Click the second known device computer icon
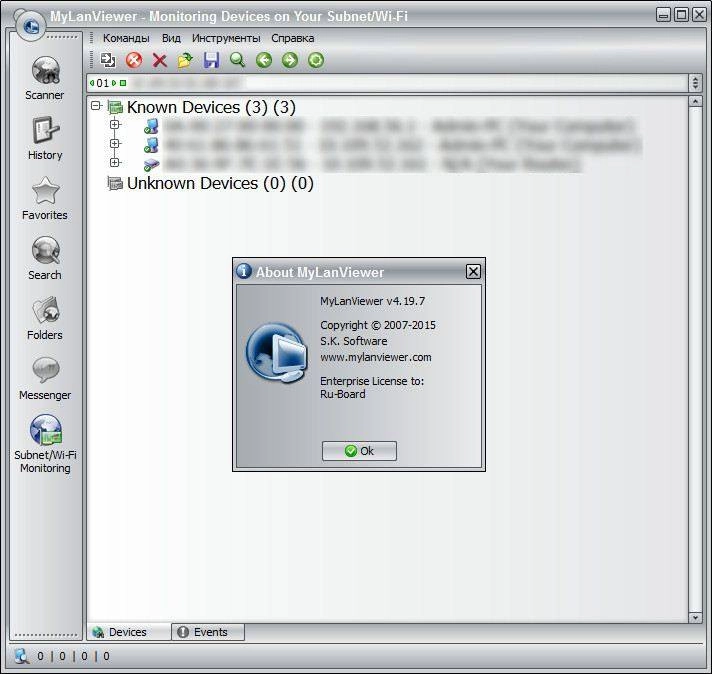 [x=151, y=145]
